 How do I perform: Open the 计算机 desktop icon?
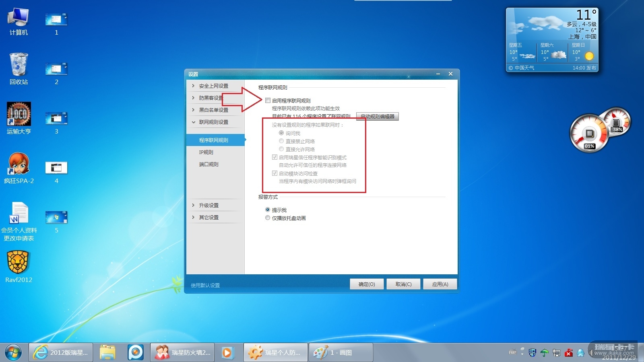point(19,22)
